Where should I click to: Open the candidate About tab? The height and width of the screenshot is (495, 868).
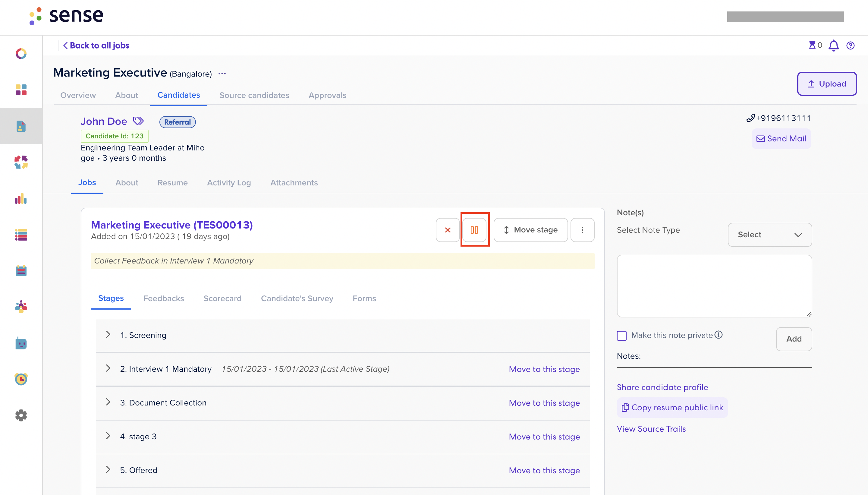click(127, 183)
